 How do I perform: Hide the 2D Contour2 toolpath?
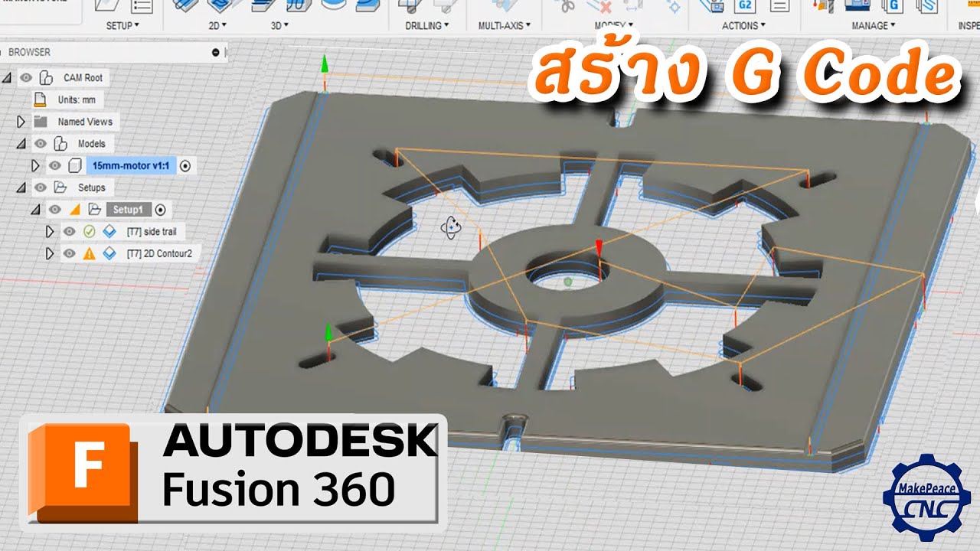click(x=70, y=253)
